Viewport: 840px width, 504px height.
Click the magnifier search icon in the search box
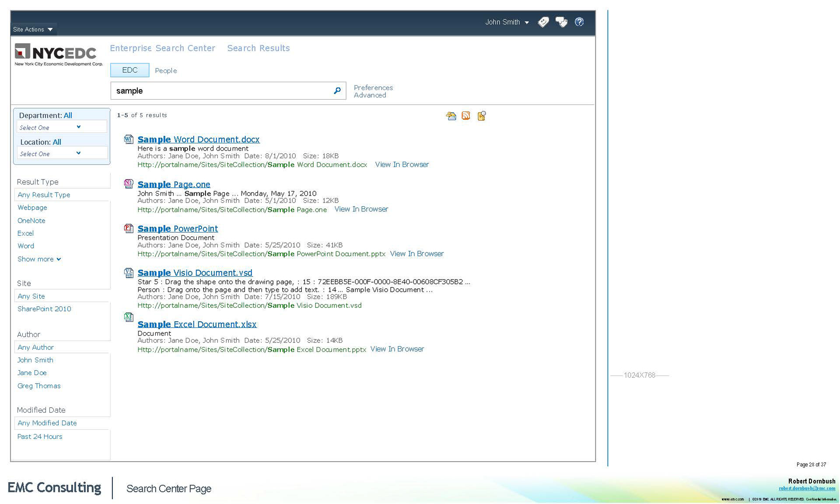(x=337, y=91)
